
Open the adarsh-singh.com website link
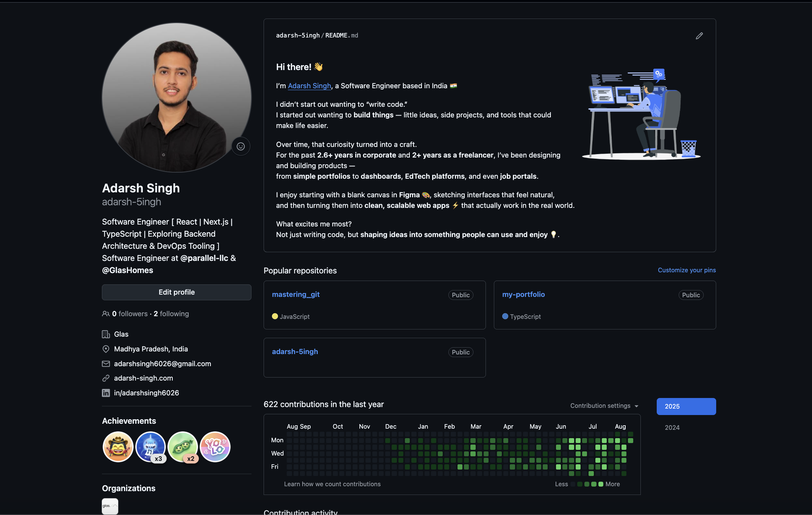(143, 378)
